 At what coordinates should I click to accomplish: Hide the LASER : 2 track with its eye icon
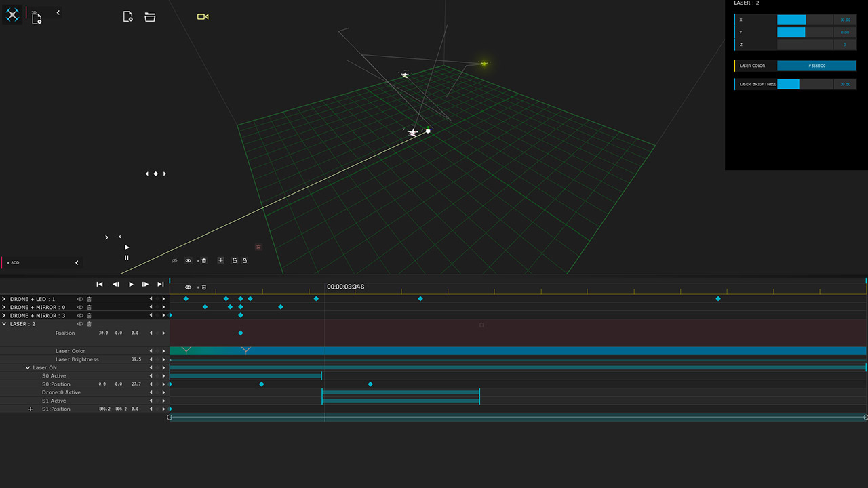[80, 324]
